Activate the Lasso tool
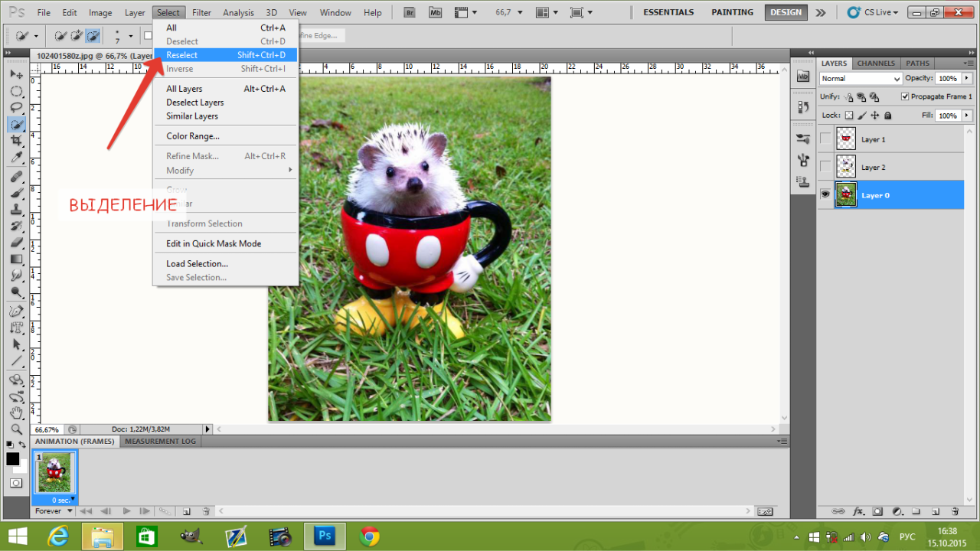The width and height of the screenshot is (980, 551). pos(16,107)
